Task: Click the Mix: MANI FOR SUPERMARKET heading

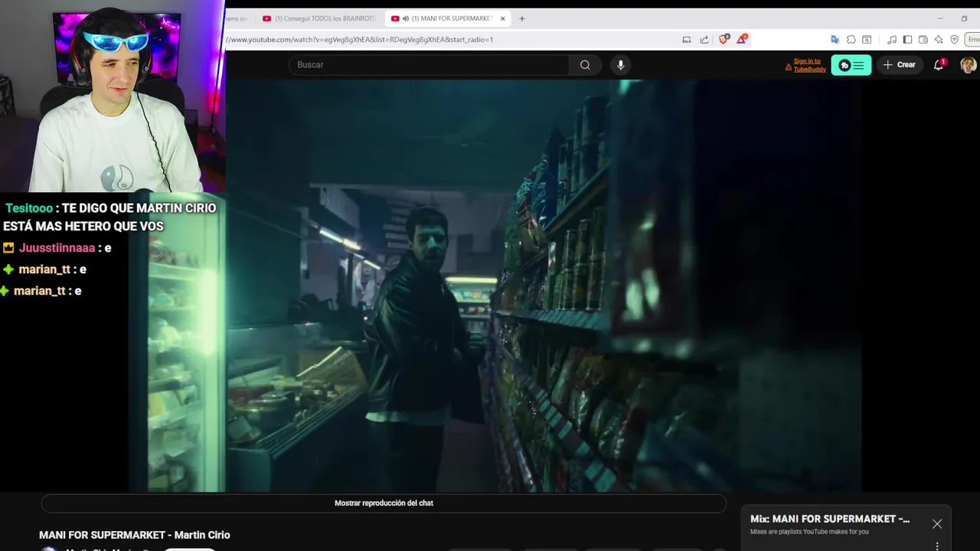Action: (830, 519)
